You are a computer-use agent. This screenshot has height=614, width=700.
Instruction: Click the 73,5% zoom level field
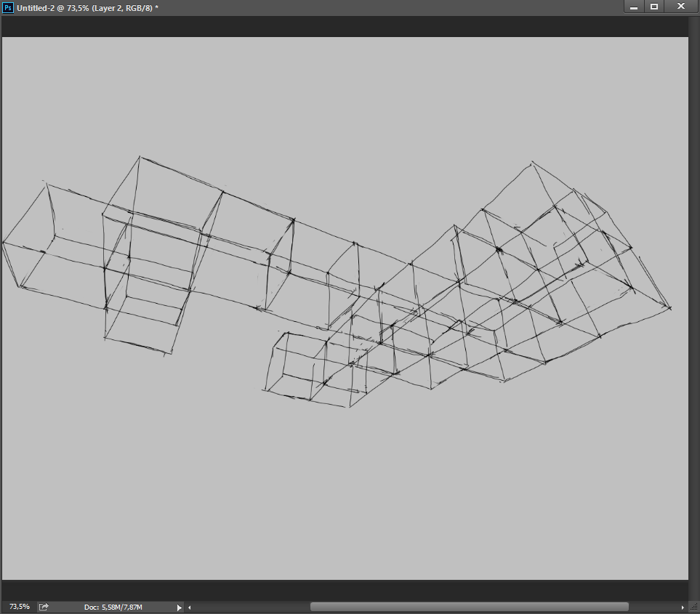pyautogui.click(x=19, y=606)
